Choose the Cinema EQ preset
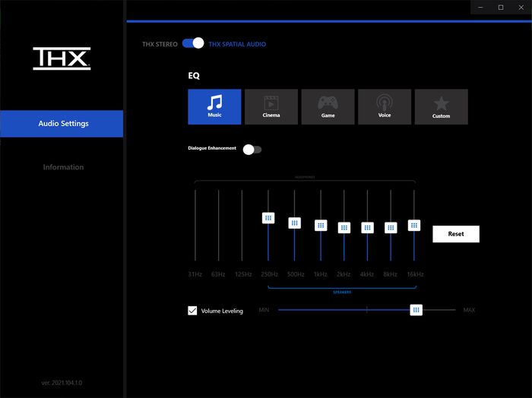The image size is (532, 398). (x=271, y=107)
